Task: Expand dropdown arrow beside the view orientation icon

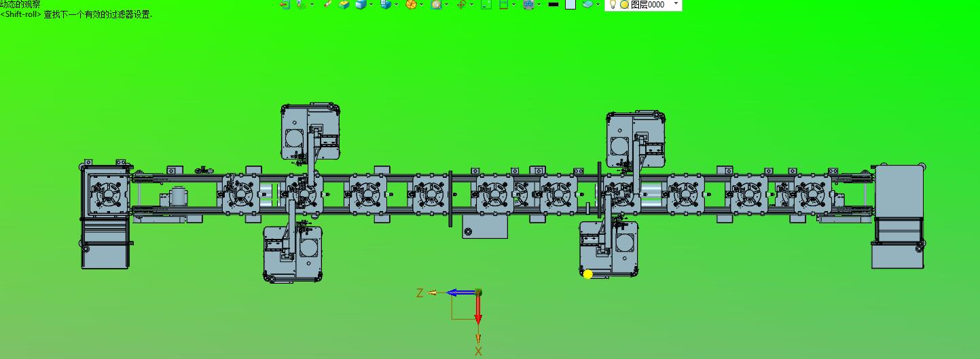Action: tap(397, 4)
